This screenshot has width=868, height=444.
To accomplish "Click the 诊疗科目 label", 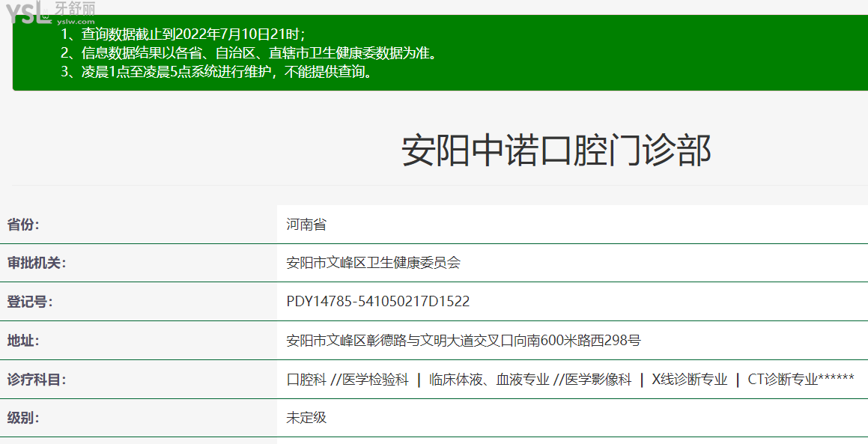I will pyautogui.click(x=37, y=379).
